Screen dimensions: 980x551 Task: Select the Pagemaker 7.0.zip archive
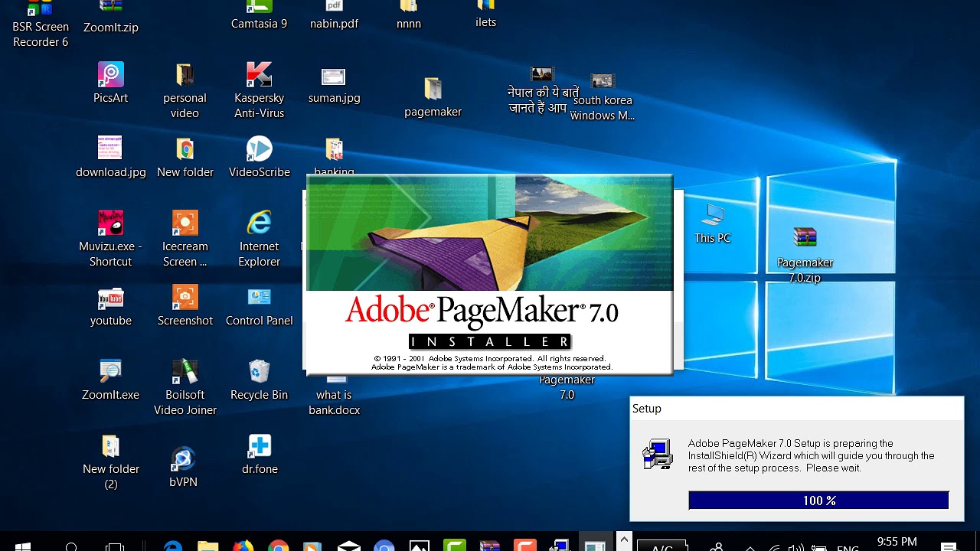click(805, 237)
